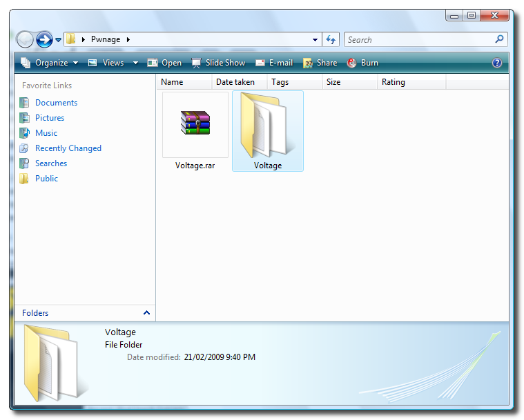This screenshot has width=524, height=420.
Task: Start Slide Show from the toolbar
Action: (218, 63)
